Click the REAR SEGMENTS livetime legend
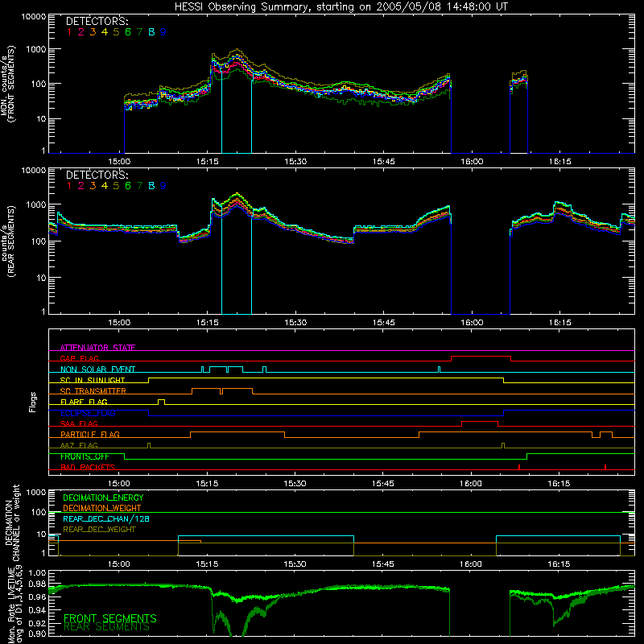Image resolution: width=644 pixels, height=644 pixels. click(x=106, y=627)
